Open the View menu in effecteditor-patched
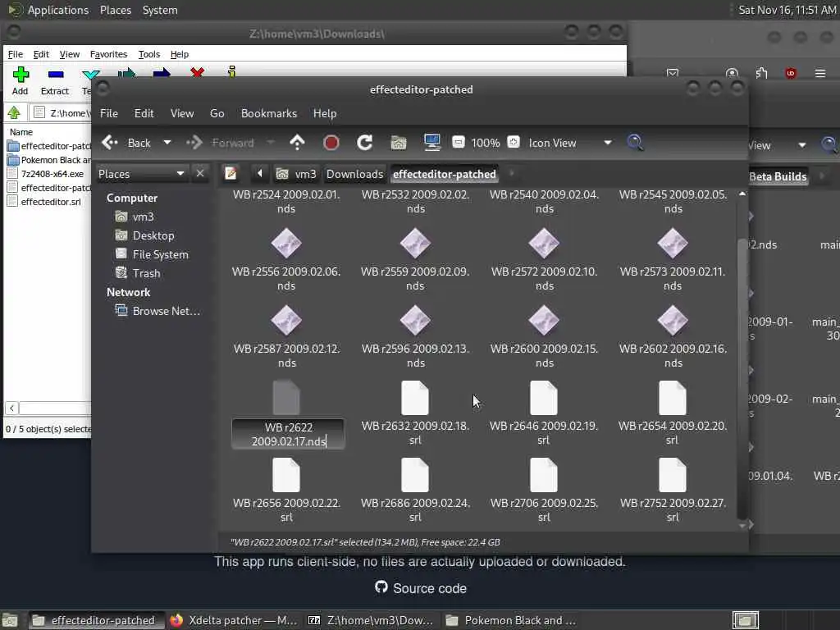This screenshot has height=630, width=840. coord(181,113)
